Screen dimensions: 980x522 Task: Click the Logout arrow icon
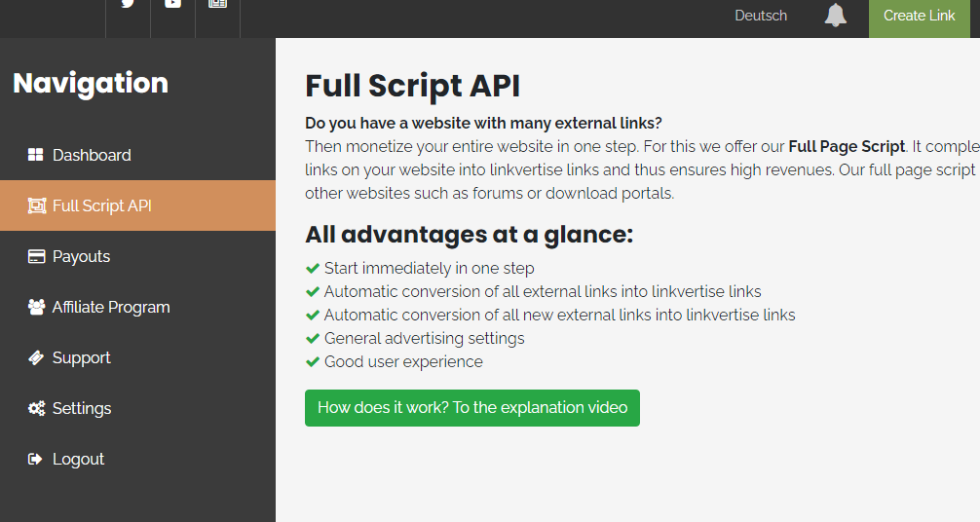click(36, 459)
